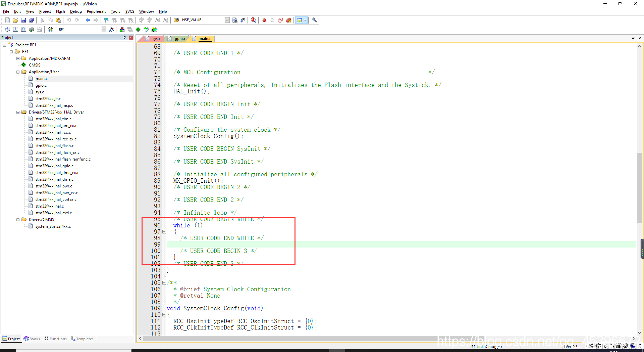The image size is (644, 352).
Task: Open a file using the Open folder icon
Action: pos(15,20)
